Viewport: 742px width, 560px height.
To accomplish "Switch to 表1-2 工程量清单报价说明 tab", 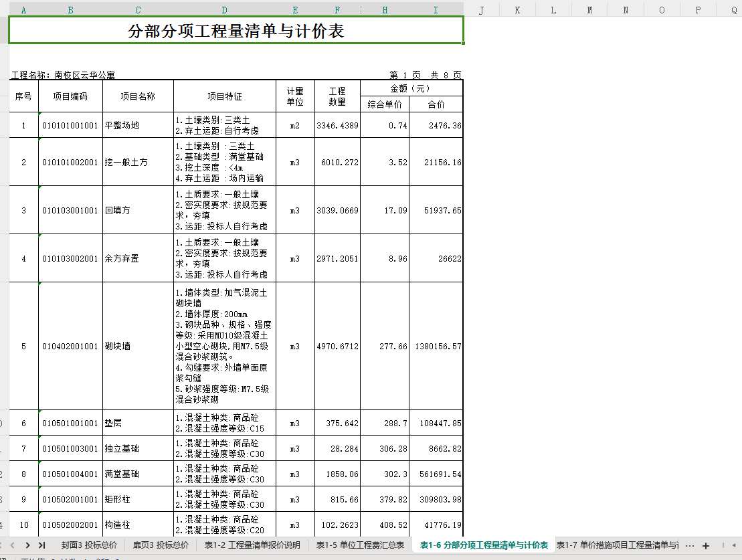I will [x=252, y=545].
